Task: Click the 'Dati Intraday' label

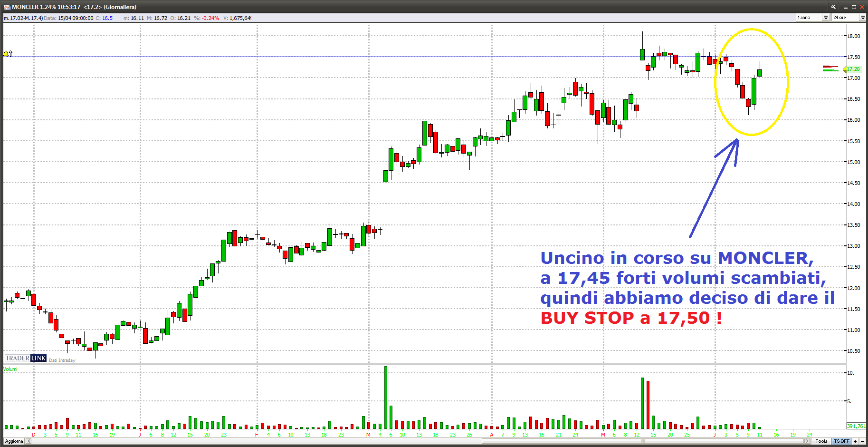Action: coord(62,360)
